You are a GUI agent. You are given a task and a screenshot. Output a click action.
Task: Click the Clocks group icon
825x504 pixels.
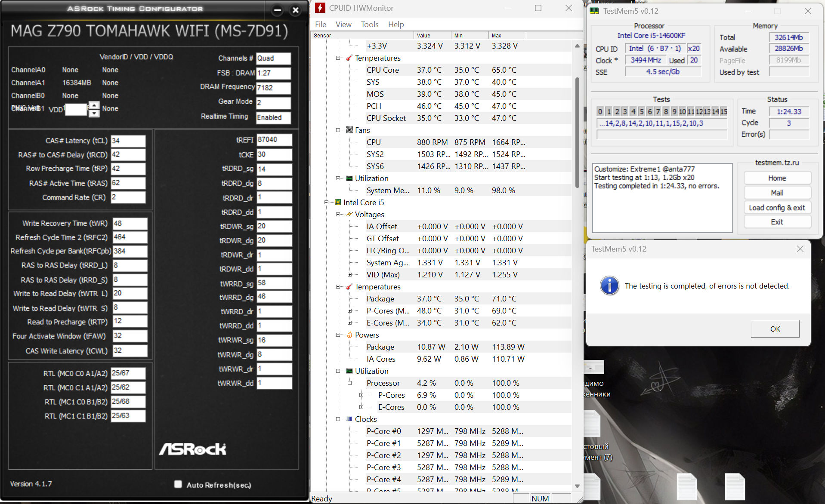[x=349, y=419]
